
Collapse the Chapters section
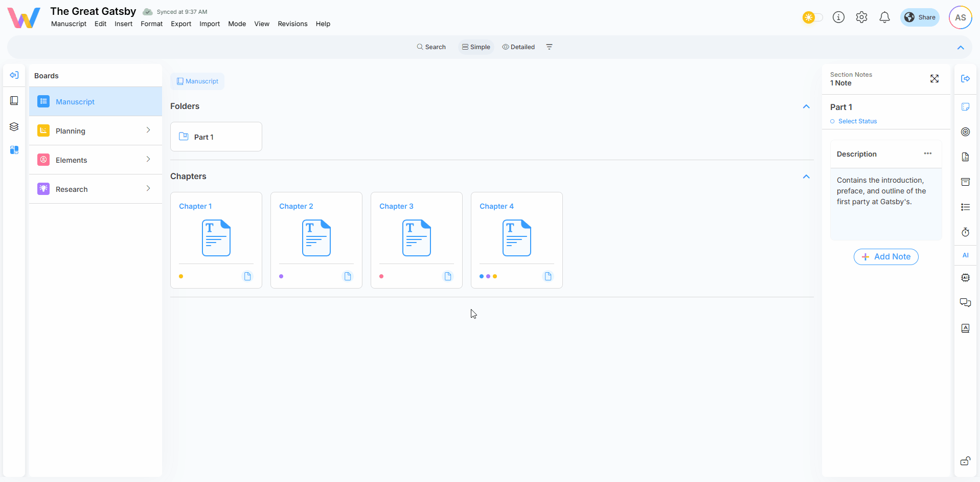coord(806,177)
